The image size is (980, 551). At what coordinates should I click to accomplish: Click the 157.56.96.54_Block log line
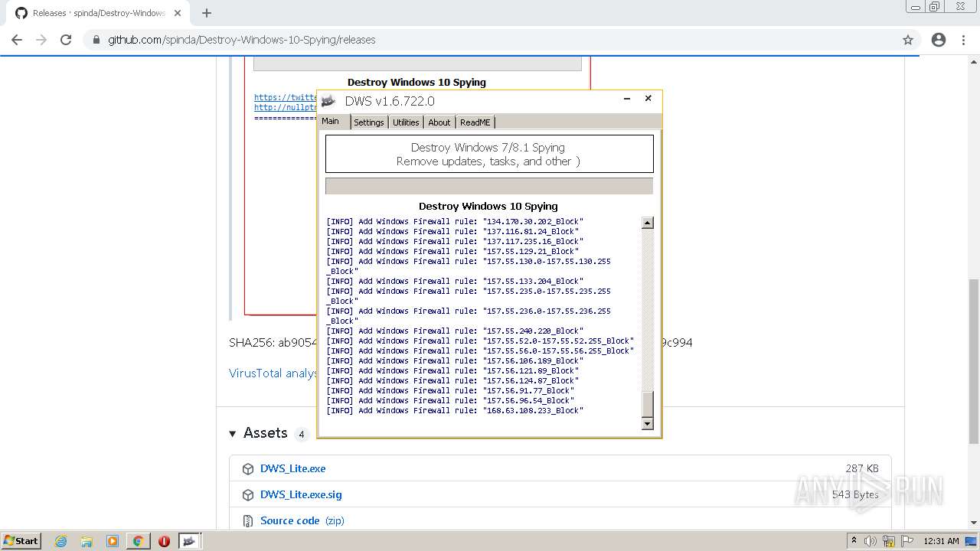coord(450,401)
